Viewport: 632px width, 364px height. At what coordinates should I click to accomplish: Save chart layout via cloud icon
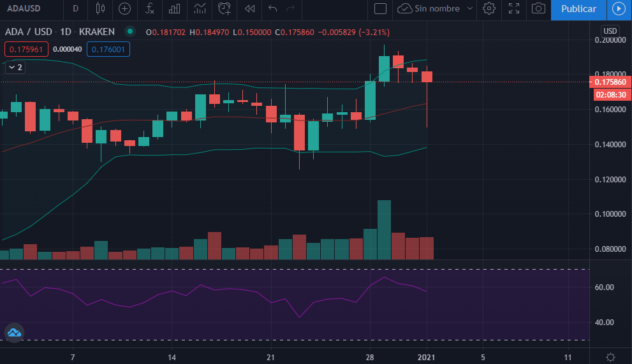(x=404, y=8)
